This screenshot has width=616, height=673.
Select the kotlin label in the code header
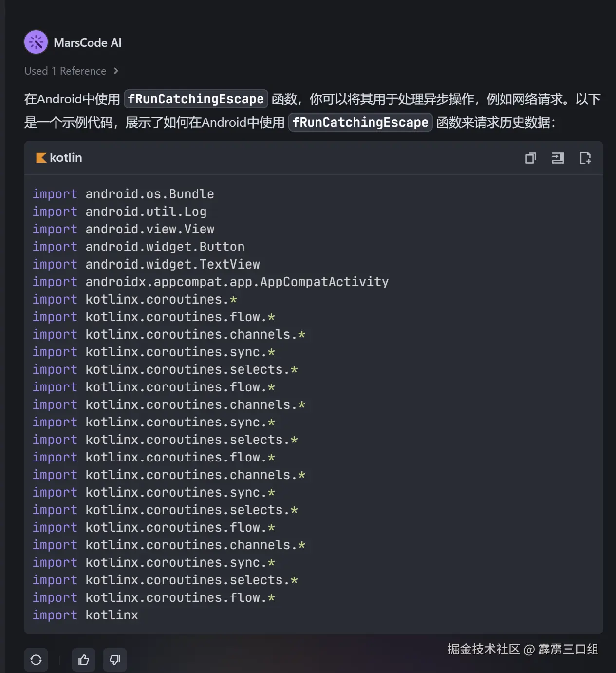coord(66,157)
